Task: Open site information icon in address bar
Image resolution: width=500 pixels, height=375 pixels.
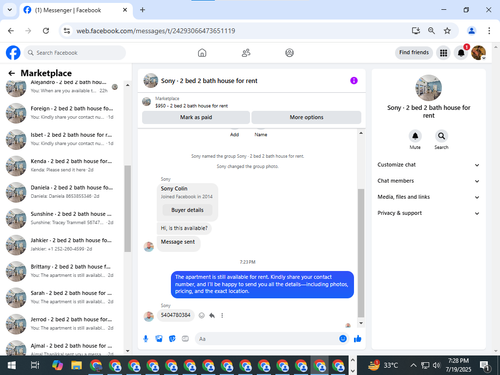Action: point(67,31)
